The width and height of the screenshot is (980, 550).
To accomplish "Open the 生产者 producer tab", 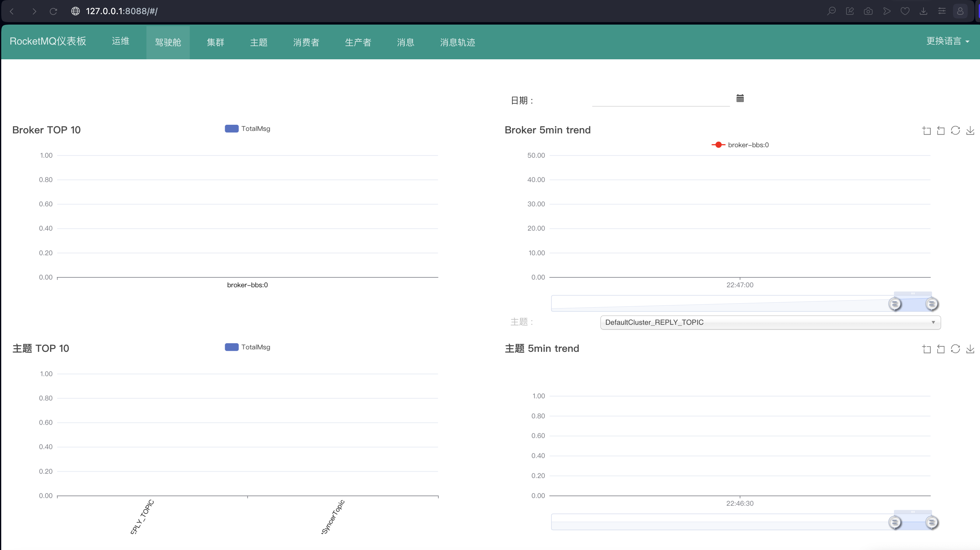I will [358, 42].
